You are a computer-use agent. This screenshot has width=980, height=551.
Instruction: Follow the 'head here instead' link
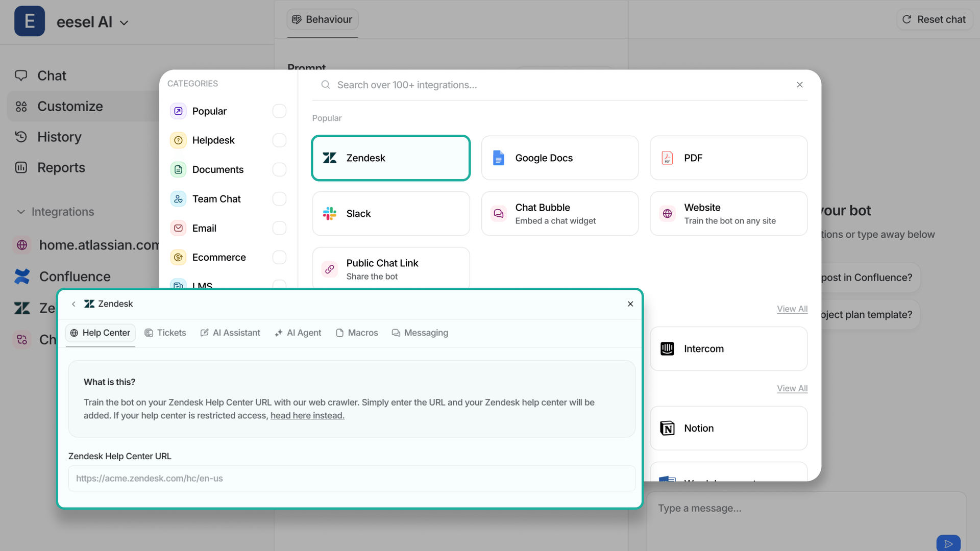point(307,416)
